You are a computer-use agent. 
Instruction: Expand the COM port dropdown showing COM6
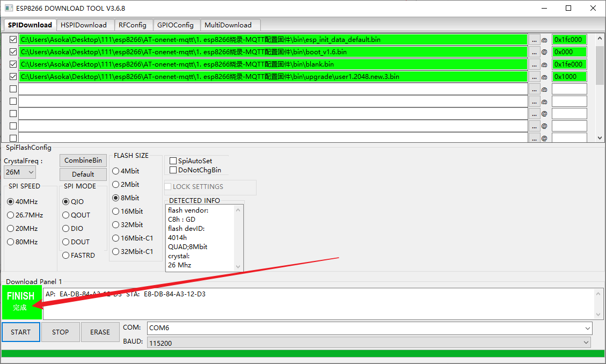369,328
